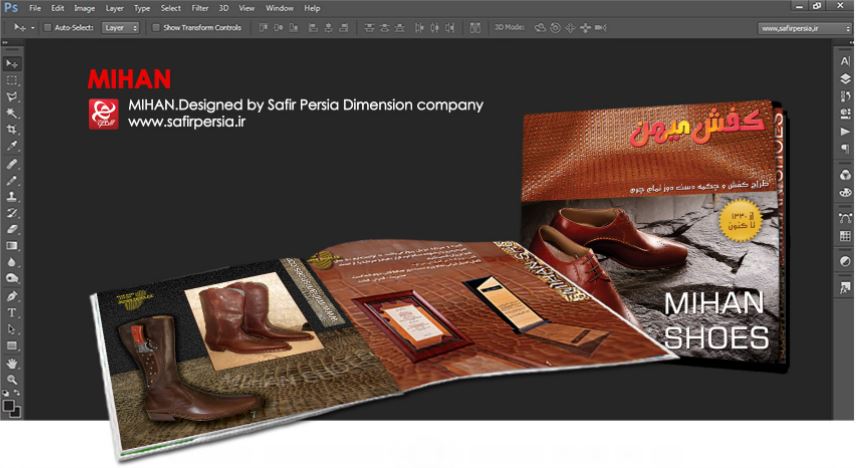Open the Filter menu
This screenshot has height=468, width=856.
pos(200,8)
